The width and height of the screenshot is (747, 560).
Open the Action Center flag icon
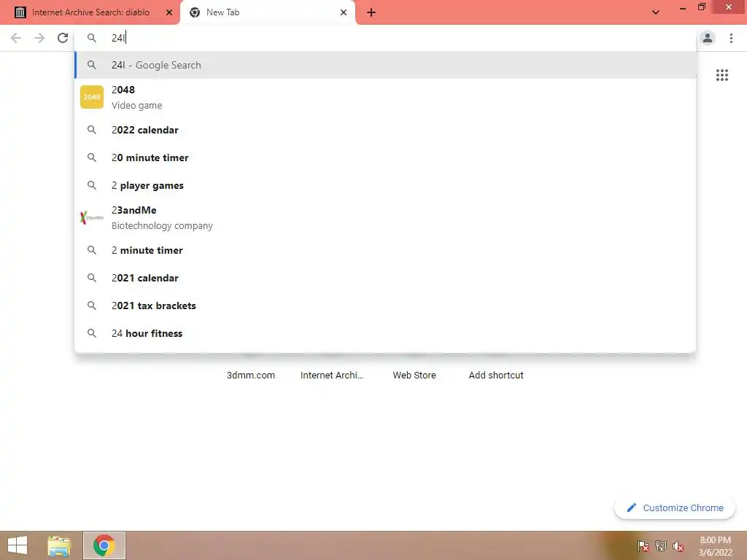pyautogui.click(x=643, y=547)
